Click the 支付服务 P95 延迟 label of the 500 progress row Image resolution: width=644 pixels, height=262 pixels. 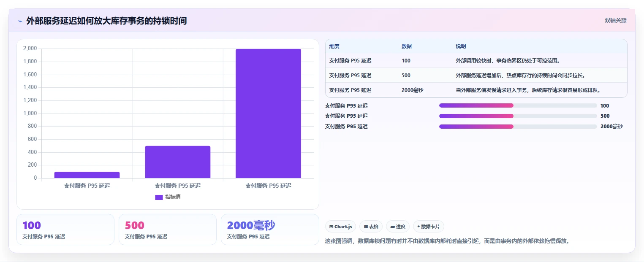[346, 116]
